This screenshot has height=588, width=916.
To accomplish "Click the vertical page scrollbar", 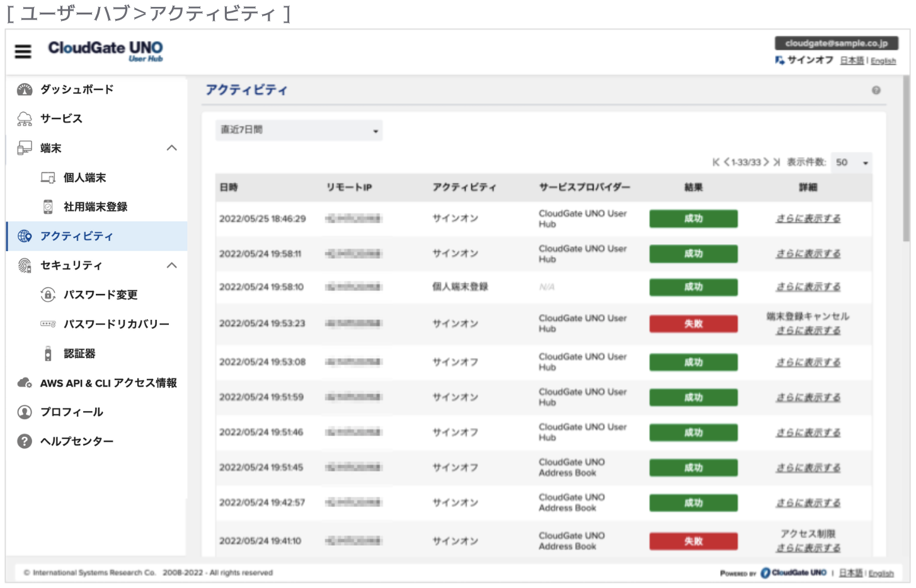I will click(906, 160).
